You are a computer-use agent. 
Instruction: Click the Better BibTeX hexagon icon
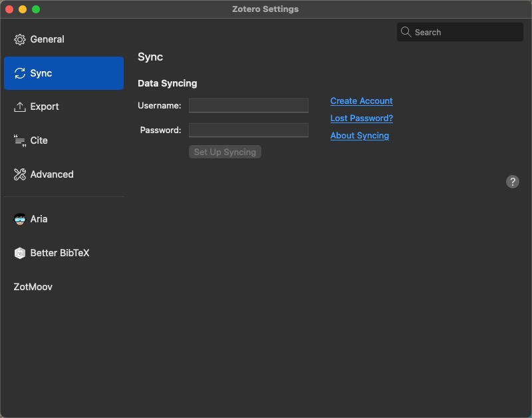[20, 253]
